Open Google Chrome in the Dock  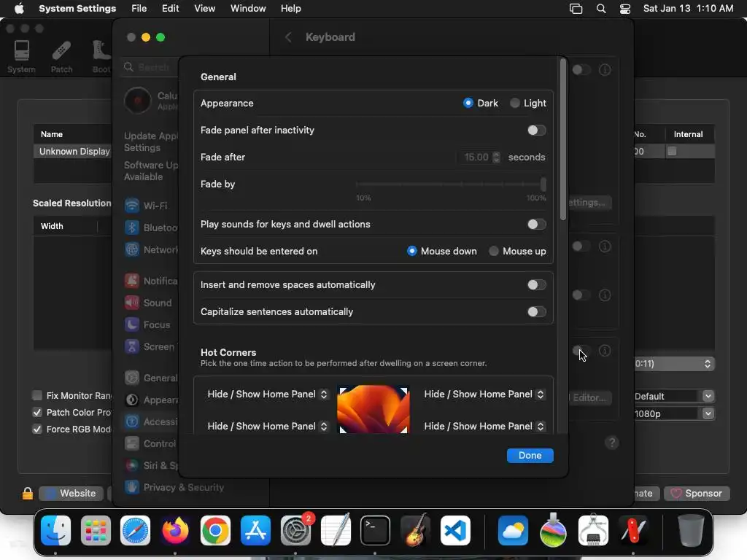point(215,530)
